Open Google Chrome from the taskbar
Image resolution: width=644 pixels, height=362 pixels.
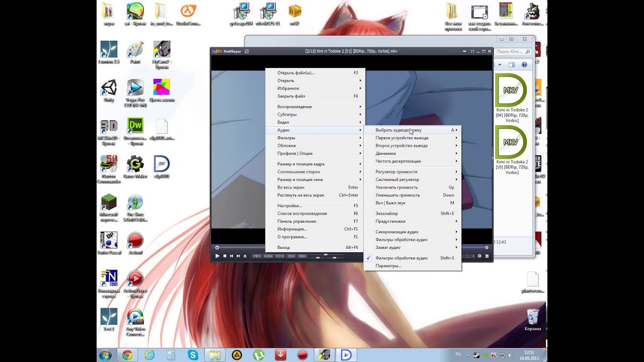(x=127, y=355)
